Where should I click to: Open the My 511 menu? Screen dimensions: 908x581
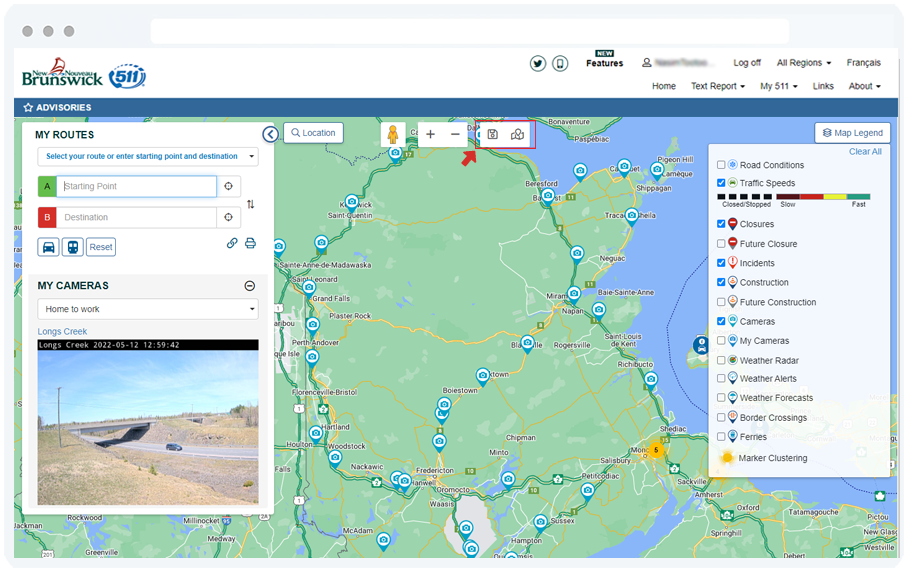click(778, 86)
